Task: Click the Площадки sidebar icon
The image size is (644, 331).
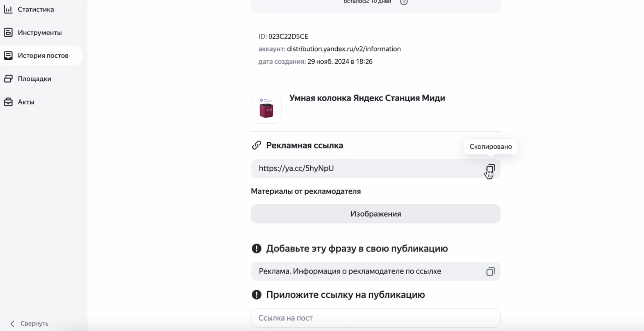Action: point(8,79)
